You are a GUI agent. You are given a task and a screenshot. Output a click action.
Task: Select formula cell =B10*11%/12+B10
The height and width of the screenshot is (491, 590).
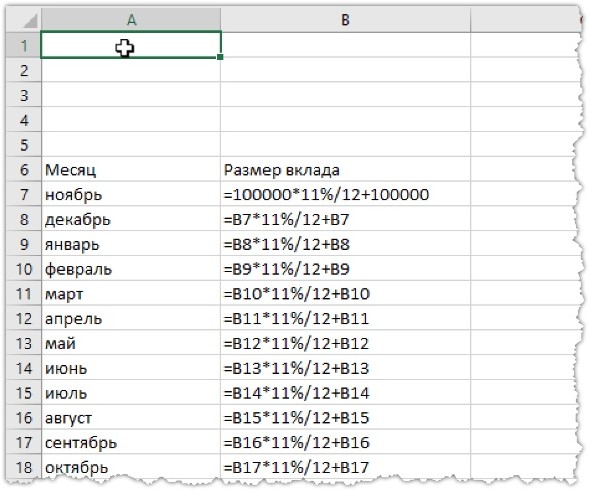(345, 293)
